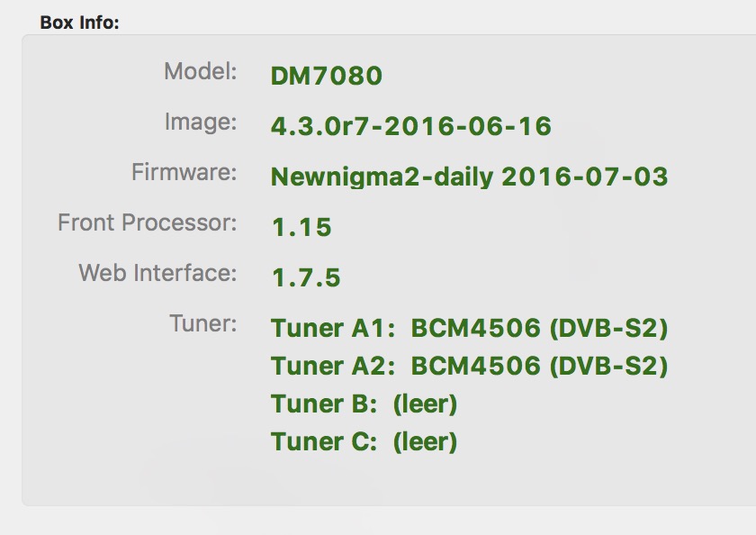Viewport: 756px width, 535px height.
Task: Select the Firmware label
Action: click(x=184, y=172)
